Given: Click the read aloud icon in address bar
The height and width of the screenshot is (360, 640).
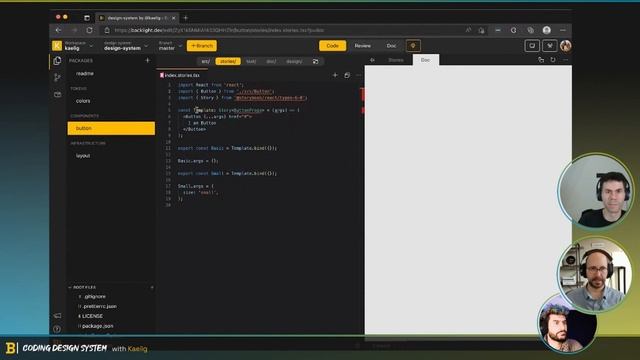Looking at the screenshot, I should (x=468, y=30).
